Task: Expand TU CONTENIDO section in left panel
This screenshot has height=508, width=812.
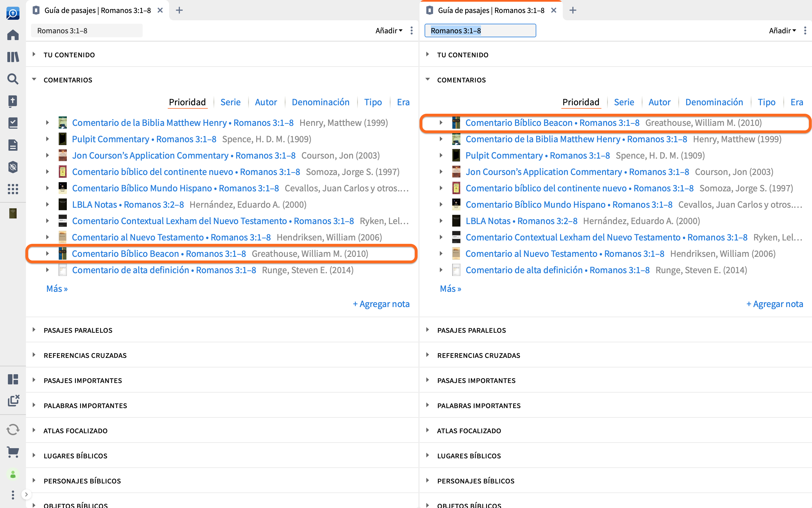Action: point(34,54)
